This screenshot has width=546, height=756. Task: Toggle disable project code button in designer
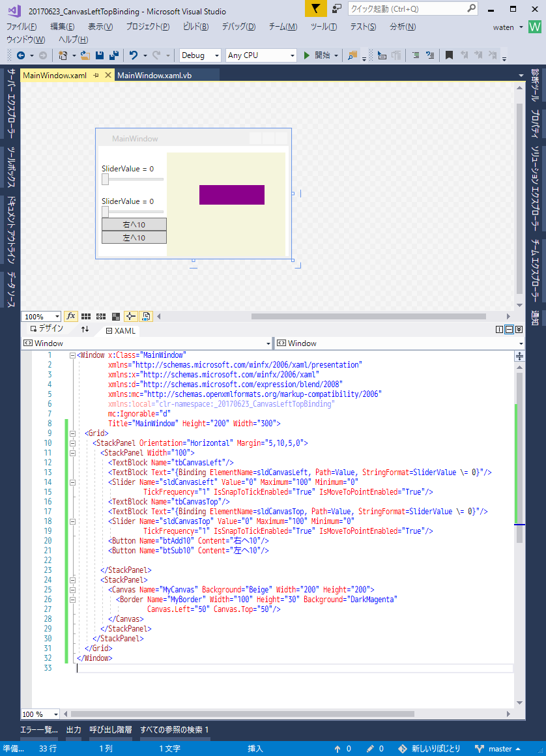point(145,316)
